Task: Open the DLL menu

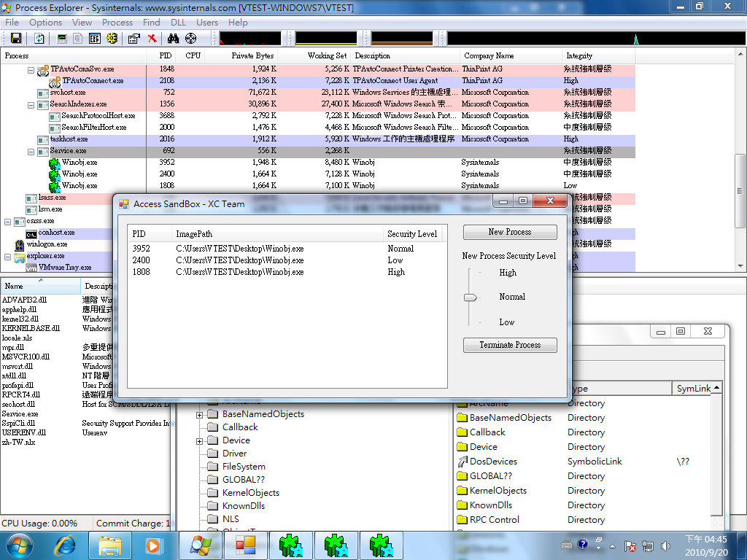Action: tap(178, 23)
